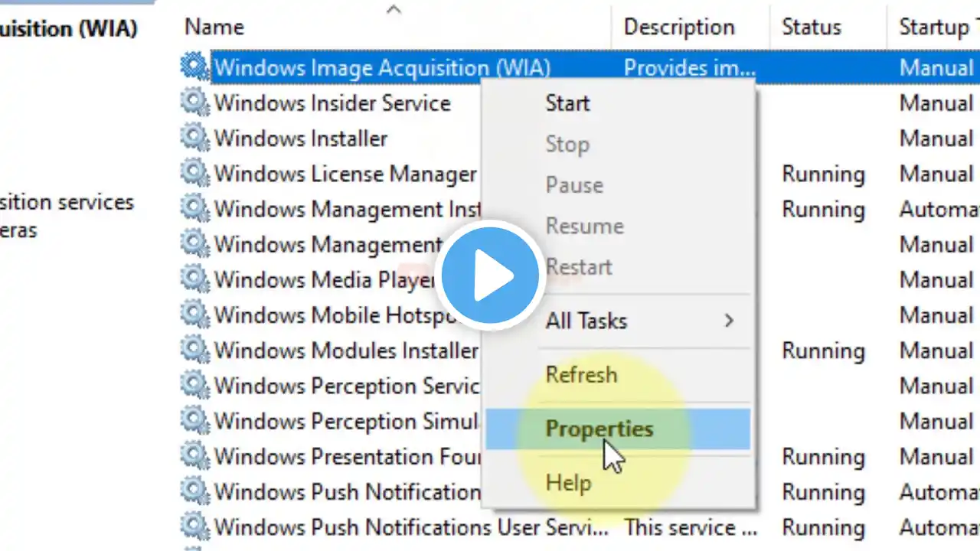Screen dimensions: 980x551
Task: Click the gear icon for Windows Image Acquisition
Action: coord(194,67)
